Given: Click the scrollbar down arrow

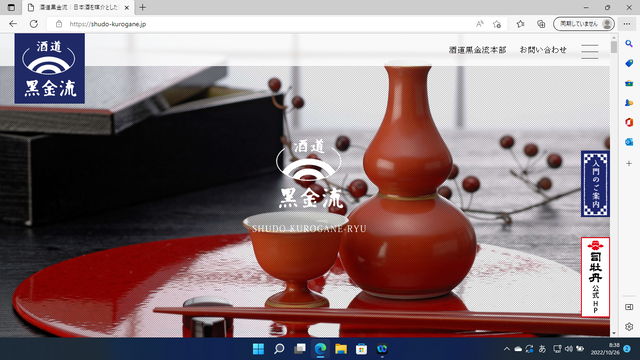Looking at the screenshot, I should 614,333.
